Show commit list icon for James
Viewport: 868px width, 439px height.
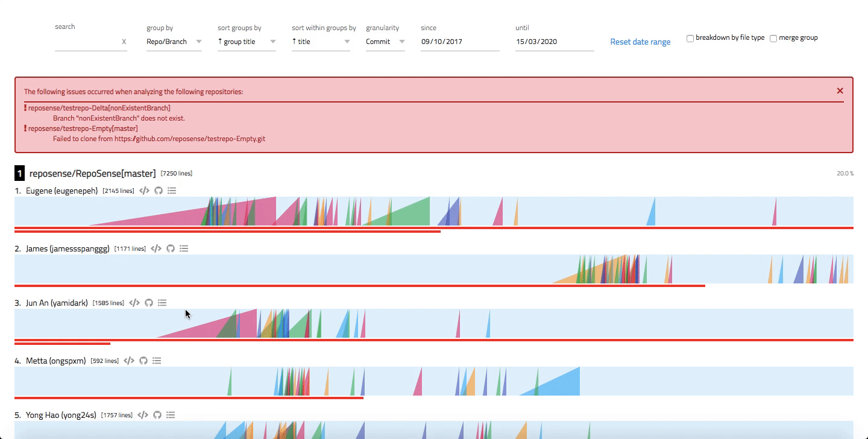tap(184, 248)
